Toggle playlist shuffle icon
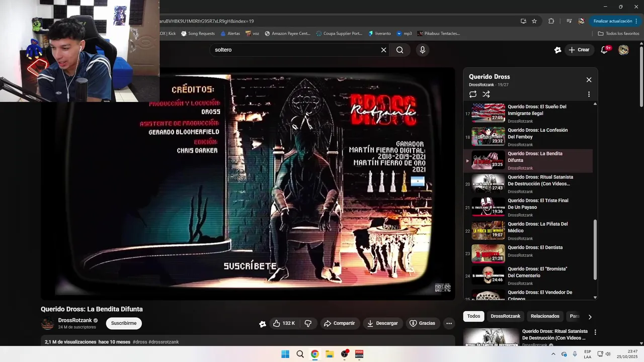This screenshot has height=362, width=644. [x=486, y=94]
